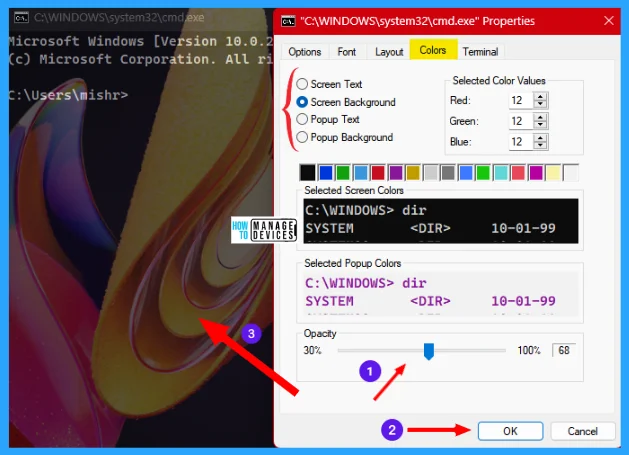Switch to the Font tab
The width and height of the screenshot is (629, 455).
pyautogui.click(x=347, y=52)
